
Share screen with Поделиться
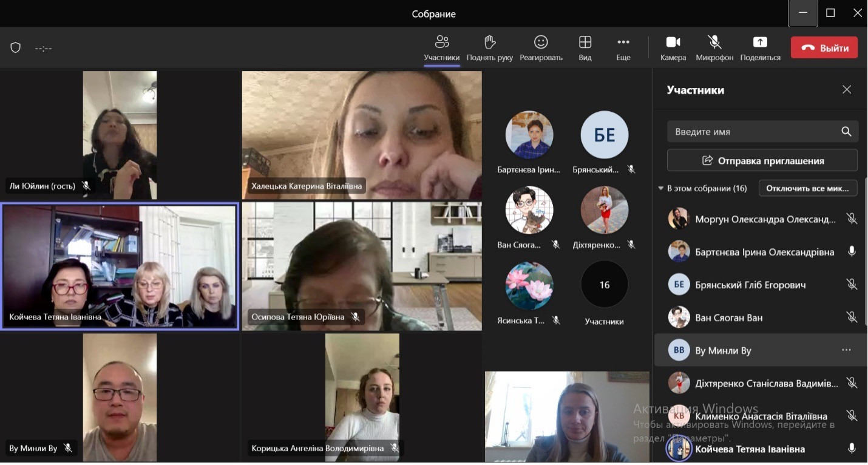click(x=760, y=48)
